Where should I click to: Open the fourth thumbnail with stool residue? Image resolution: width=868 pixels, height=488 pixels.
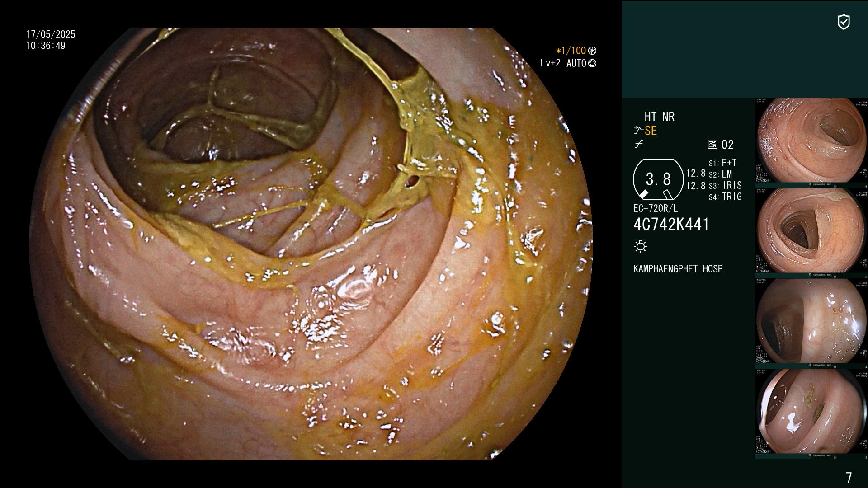coord(811,412)
